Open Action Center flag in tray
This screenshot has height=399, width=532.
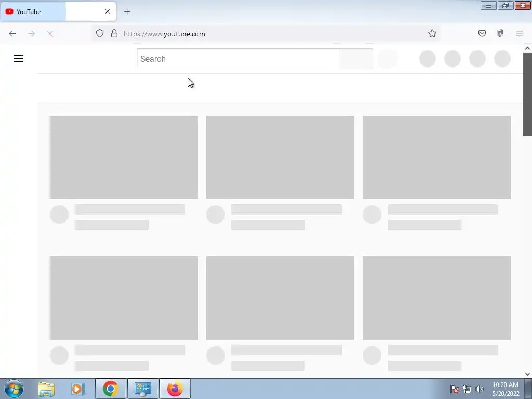455,389
